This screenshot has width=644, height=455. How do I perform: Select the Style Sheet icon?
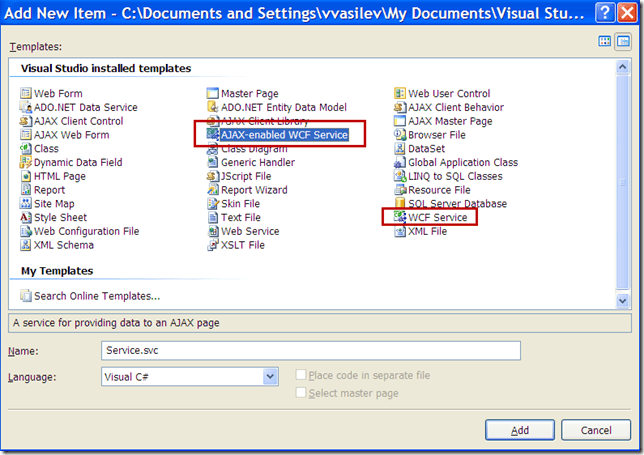[x=26, y=217]
